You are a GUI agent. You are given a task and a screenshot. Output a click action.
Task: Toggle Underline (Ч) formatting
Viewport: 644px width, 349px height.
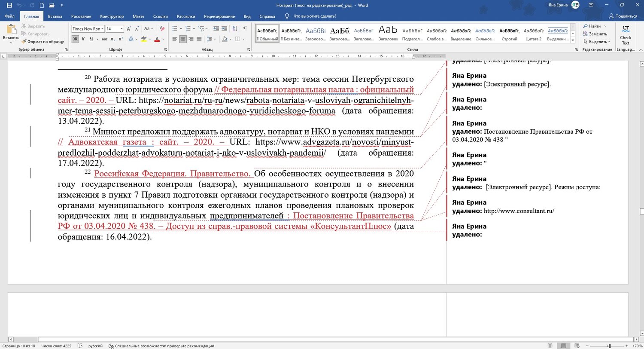(91, 39)
